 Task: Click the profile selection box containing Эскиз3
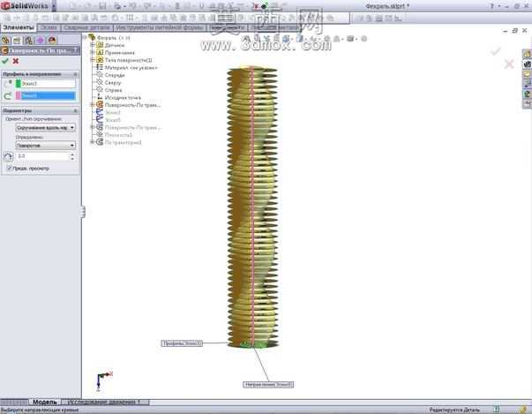point(49,84)
